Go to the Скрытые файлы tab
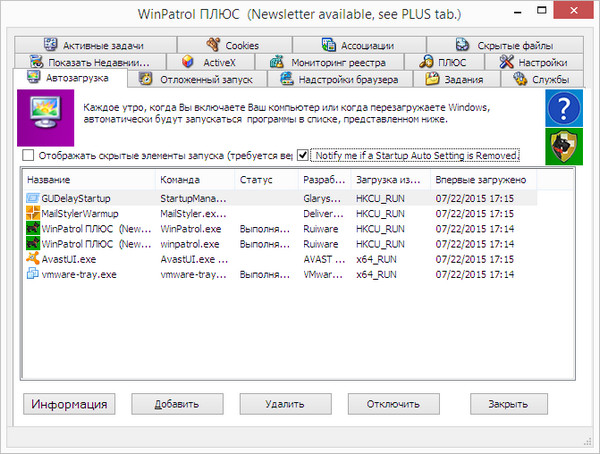600x454 pixels. 505,45
